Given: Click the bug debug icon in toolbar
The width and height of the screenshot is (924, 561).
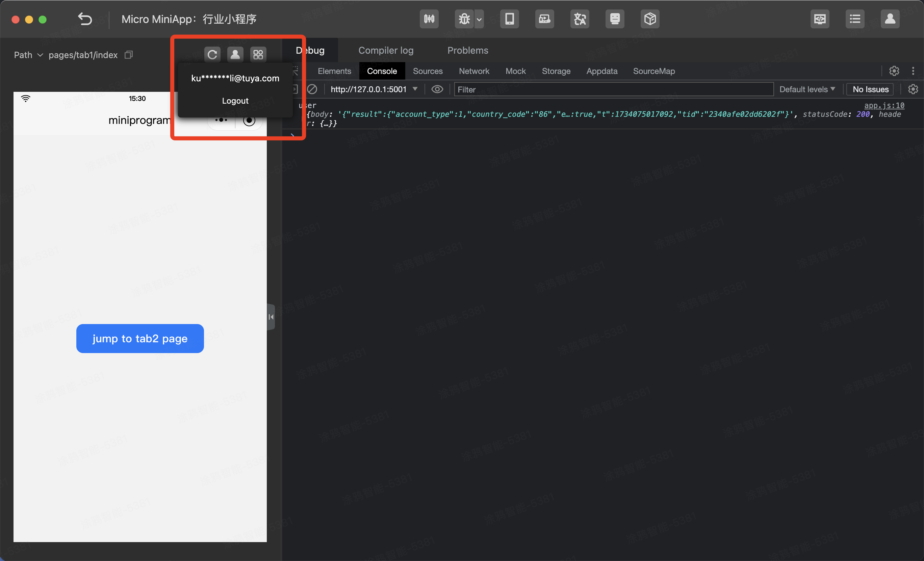Looking at the screenshot, I should pos(464,19).
